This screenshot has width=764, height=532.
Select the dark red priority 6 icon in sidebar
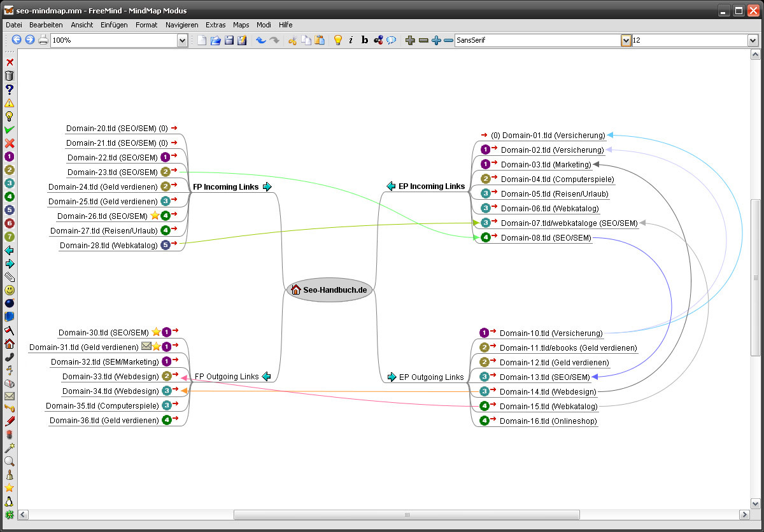click(x=10, y=223)
